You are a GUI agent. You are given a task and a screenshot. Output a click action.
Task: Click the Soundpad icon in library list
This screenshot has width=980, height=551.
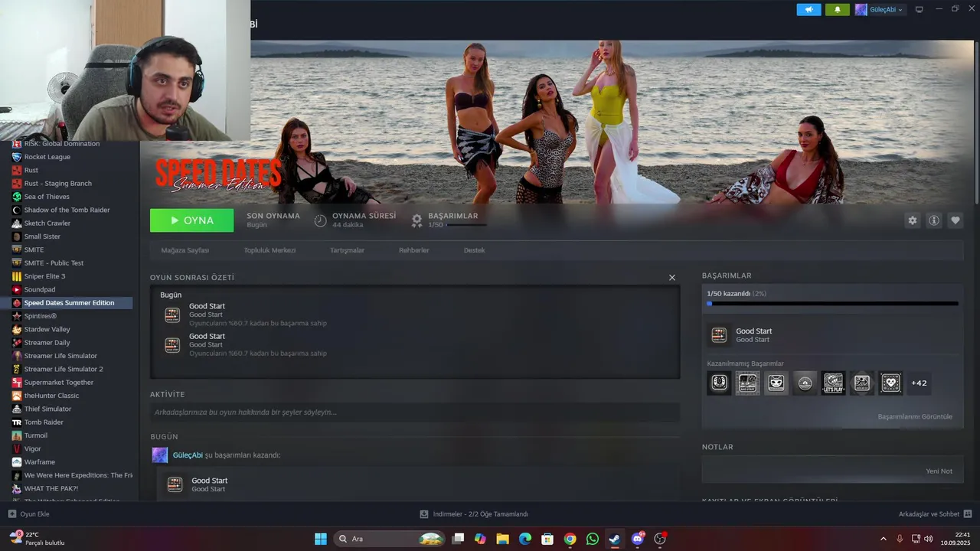17,289
